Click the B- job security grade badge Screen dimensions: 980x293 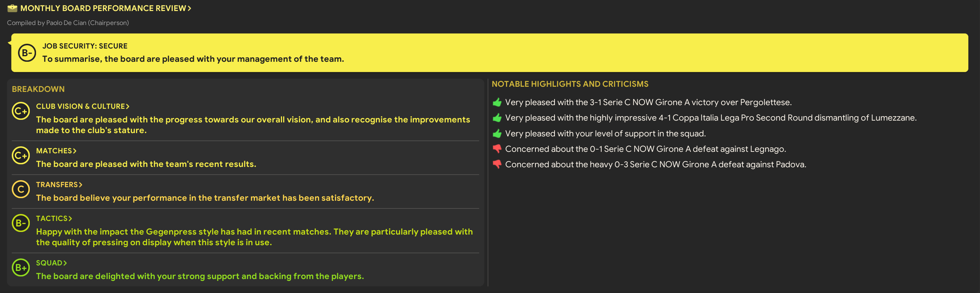pos(26,53)
